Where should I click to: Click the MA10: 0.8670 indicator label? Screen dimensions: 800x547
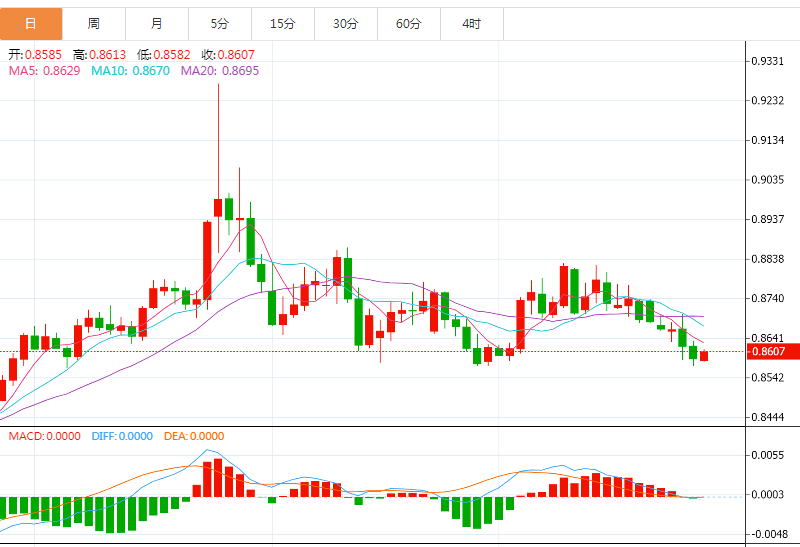[131, 71]
